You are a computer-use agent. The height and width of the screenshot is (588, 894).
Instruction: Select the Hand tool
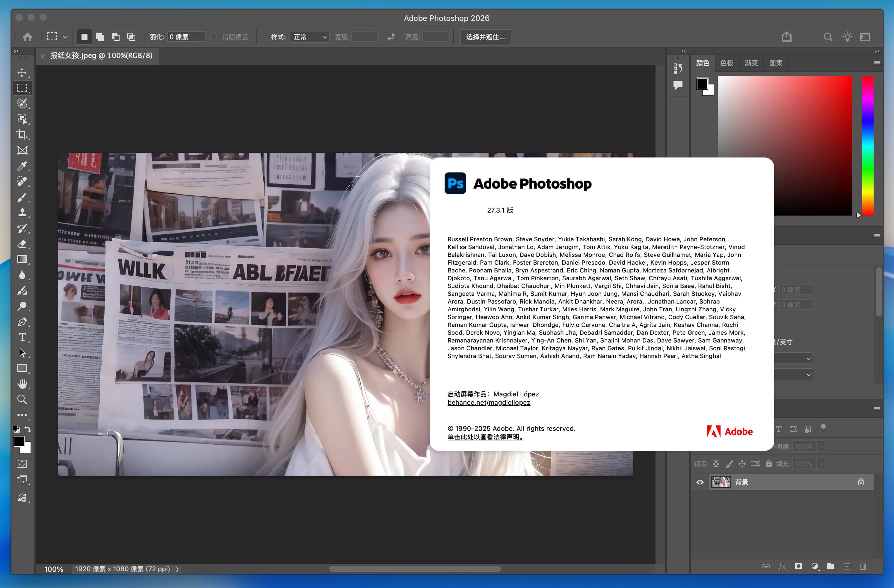[x=22, y=384]
